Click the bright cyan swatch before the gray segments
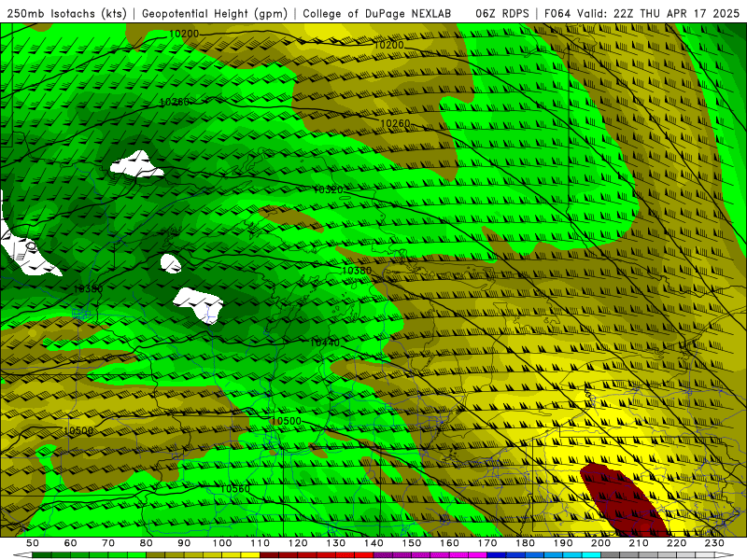Viewport: 747px width, 560px height. 591,554
